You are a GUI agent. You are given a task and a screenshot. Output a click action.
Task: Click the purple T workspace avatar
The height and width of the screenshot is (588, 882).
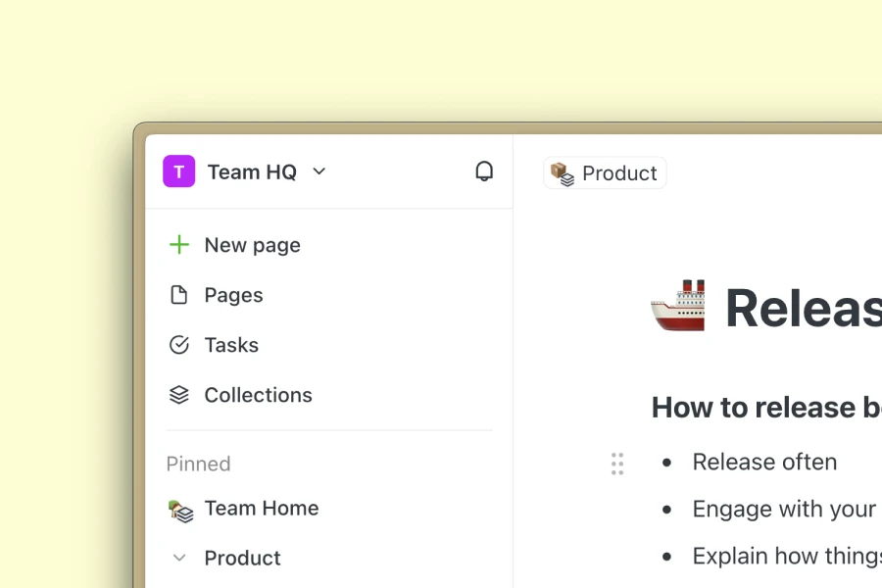(178, 171)
